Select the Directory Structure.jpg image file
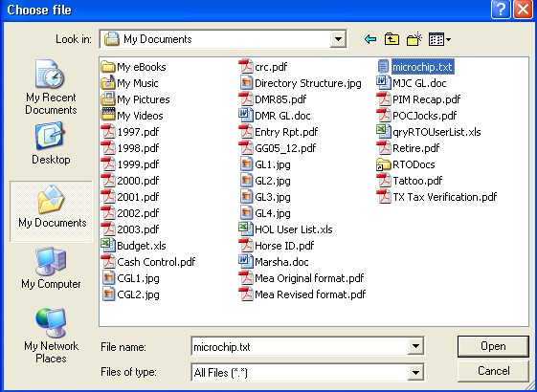 click(301, 83)
